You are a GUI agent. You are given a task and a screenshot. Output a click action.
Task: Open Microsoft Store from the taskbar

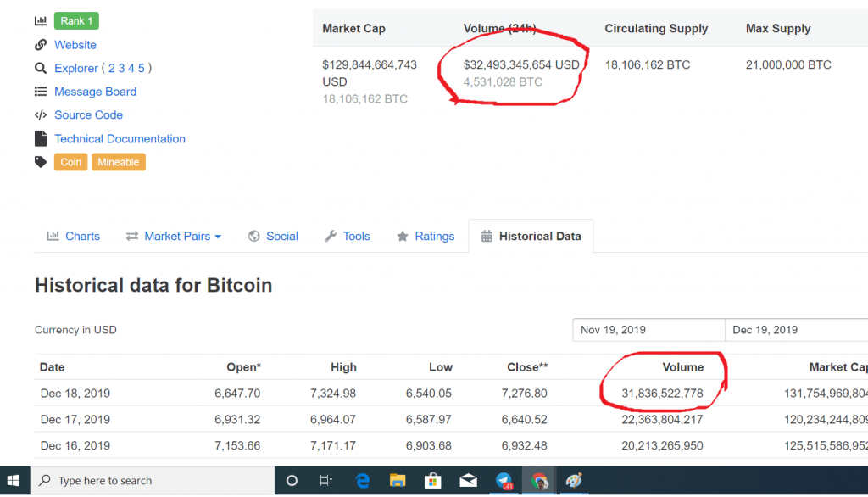(x=432, y=481)
